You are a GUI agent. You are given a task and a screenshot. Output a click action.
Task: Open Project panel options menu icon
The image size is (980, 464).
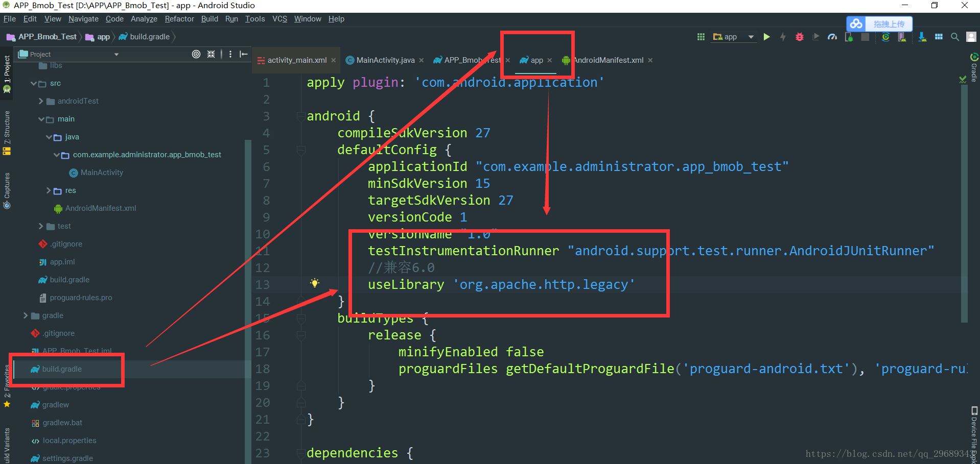pos(230,54)
